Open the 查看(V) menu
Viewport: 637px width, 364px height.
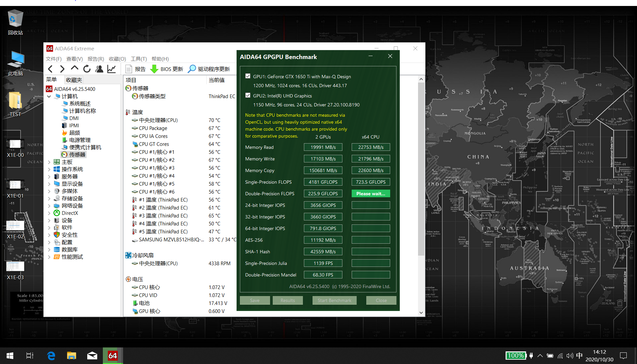[x=75, y=59]
